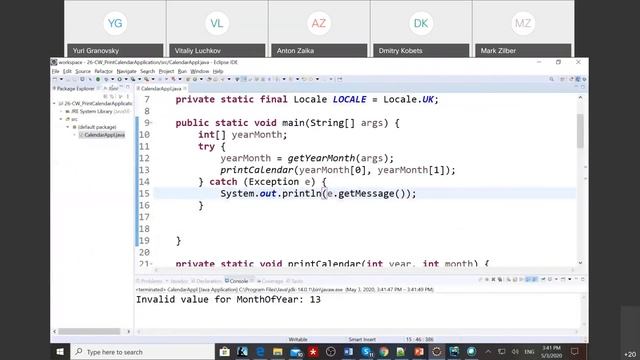Click Mark Zilber participant tile

523,29
